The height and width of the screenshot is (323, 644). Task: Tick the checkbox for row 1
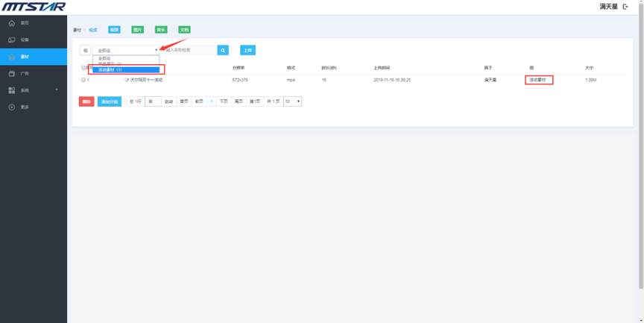click(83, 80)
